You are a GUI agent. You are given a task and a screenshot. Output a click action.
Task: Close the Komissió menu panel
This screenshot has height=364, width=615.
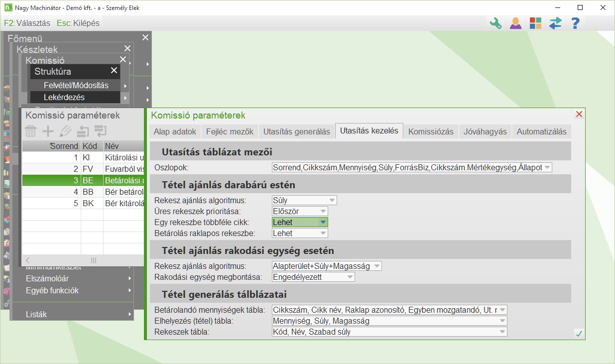(123, 59)
